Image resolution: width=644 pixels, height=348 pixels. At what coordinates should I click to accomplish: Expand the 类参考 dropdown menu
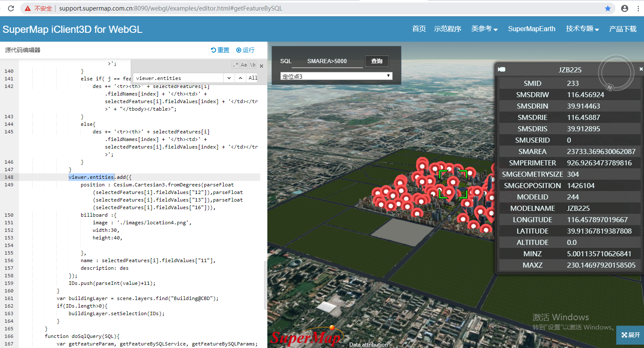(x=484, y=29)
